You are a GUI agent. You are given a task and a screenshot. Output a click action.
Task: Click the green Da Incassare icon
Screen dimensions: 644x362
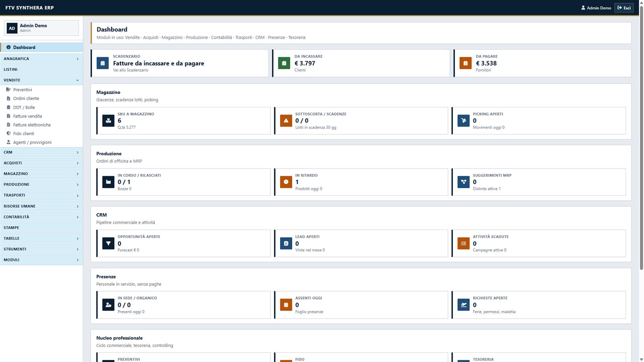[x=284, y=63]
